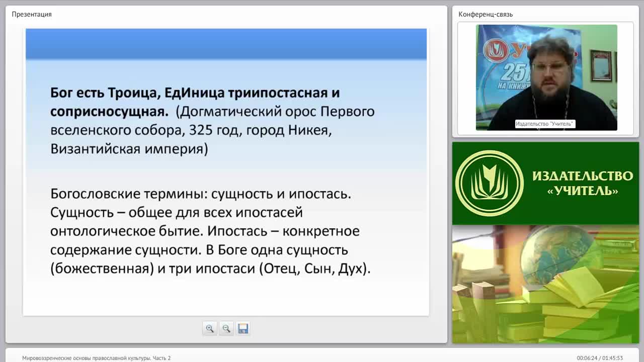Save the presentation with the floppy disk icon
The width and height of the screenshot is (644, 362).
coord(243,328)
